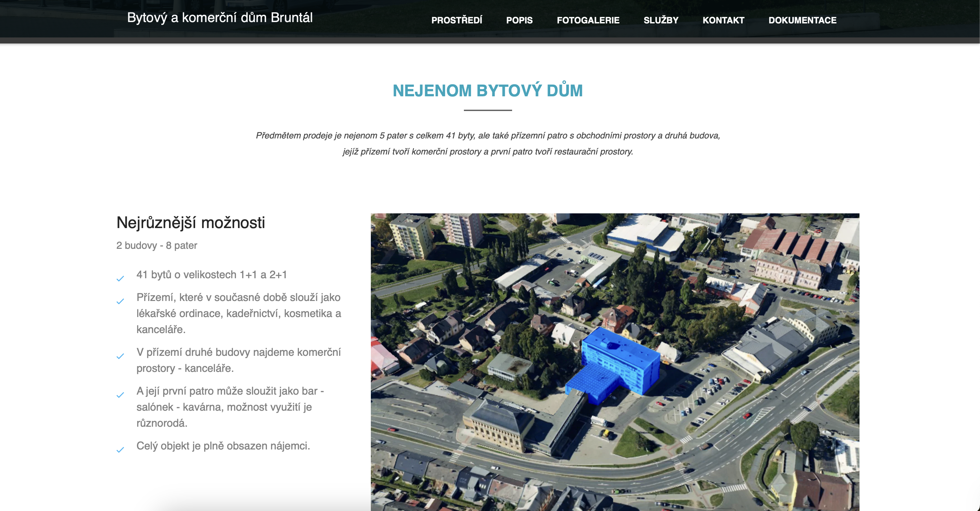Open the PROSTŘEDÍ menu item
This screenshot has width=980, height=511.
click(x=457, y=20)
